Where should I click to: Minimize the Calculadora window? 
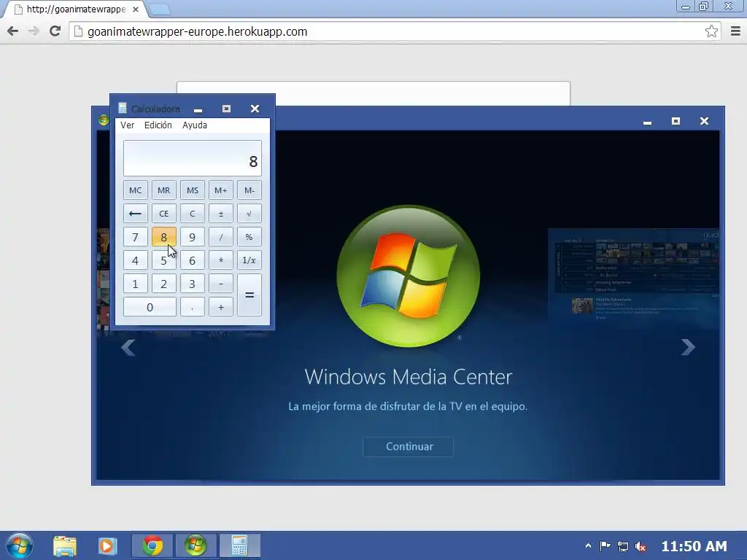198,109
